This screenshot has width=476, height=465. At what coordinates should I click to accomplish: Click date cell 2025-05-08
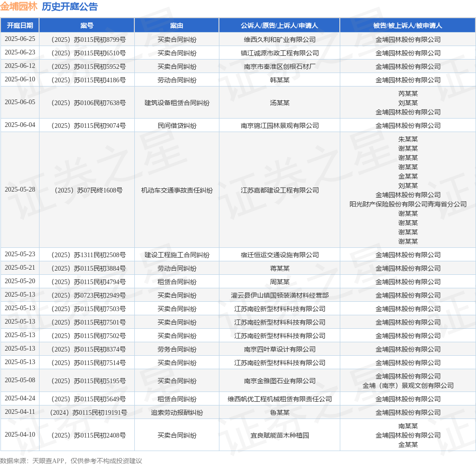click(x=20, y=380)
